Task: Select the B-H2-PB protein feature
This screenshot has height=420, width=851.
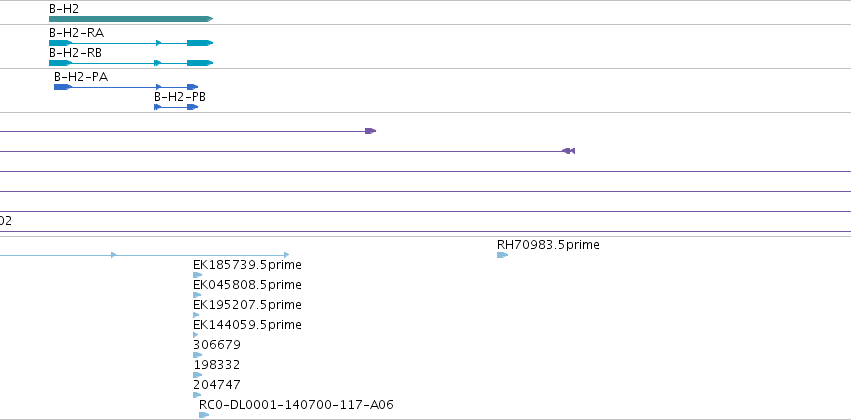Action: pyautogui.click(x=176, y=107)
